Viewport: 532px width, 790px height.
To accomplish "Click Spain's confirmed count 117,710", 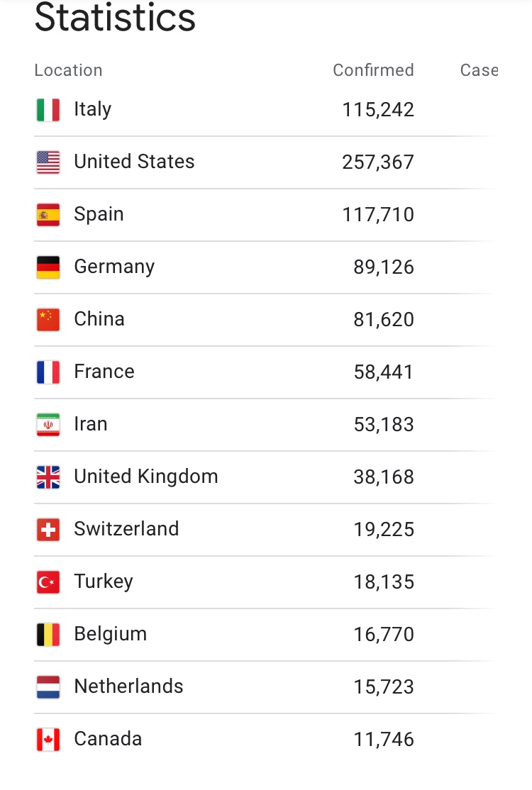I will [378, 215].
